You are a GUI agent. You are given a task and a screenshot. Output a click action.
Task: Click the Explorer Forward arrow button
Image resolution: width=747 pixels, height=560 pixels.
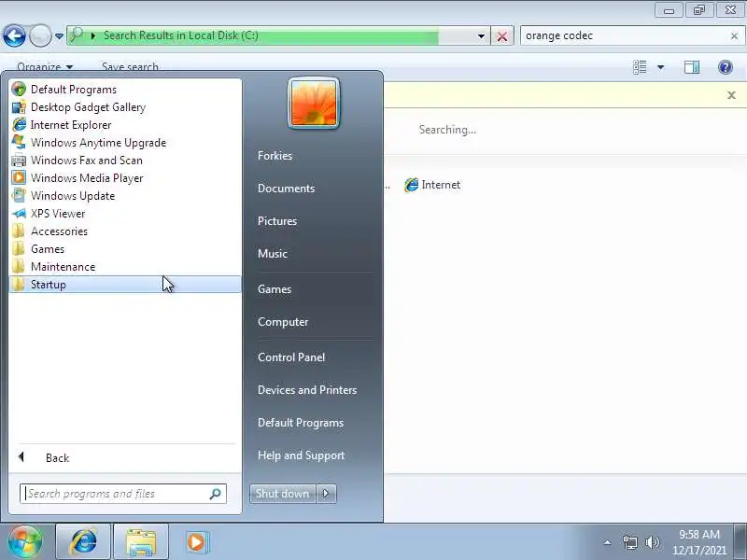point(40,35)
